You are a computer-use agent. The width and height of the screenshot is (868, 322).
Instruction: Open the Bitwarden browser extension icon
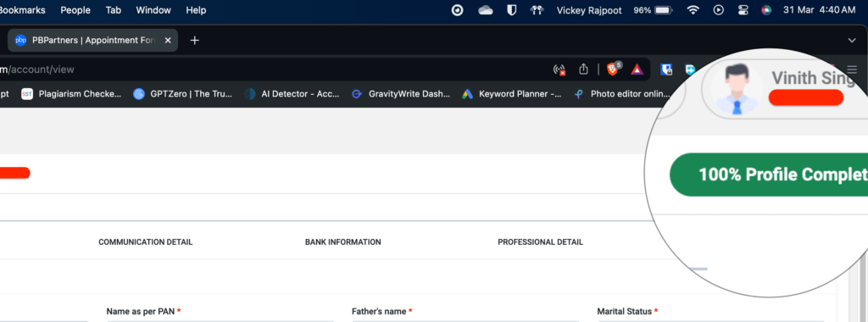666,69
